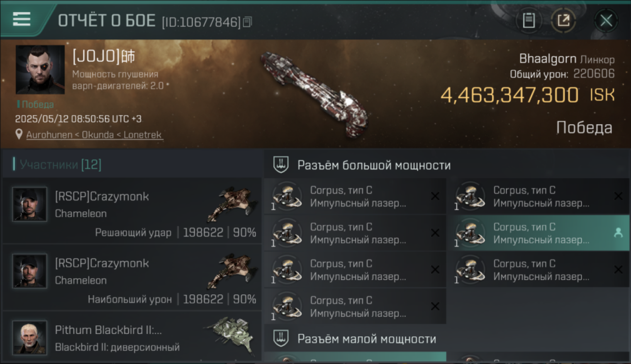Select the Участники [12] tab

coord(57,165)
